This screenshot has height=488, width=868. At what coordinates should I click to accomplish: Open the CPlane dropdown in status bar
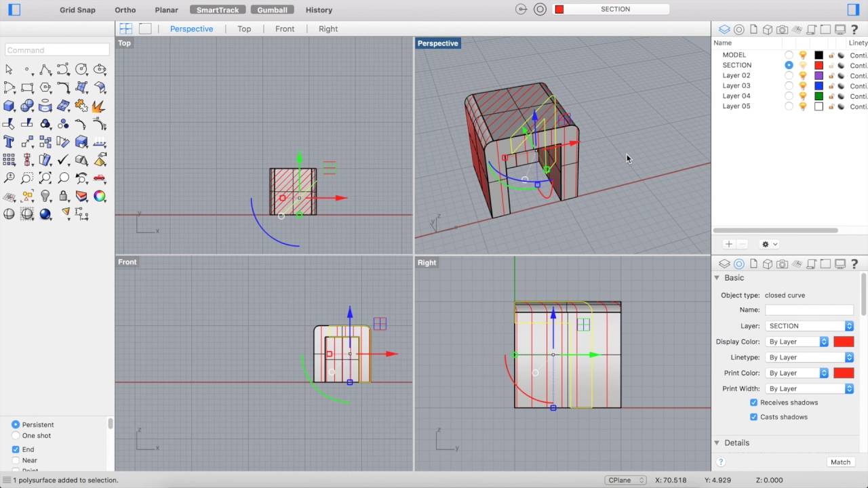(x=625, y=481)
